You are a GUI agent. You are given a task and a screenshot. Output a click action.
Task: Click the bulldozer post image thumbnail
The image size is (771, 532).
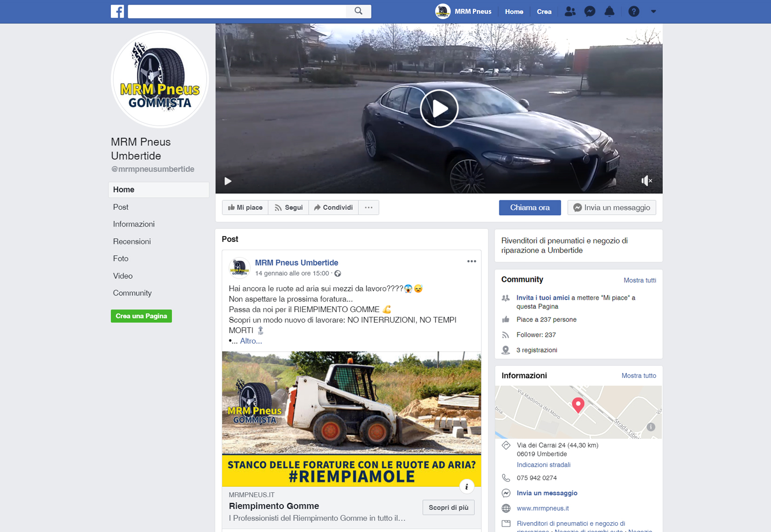coord(351,419)
